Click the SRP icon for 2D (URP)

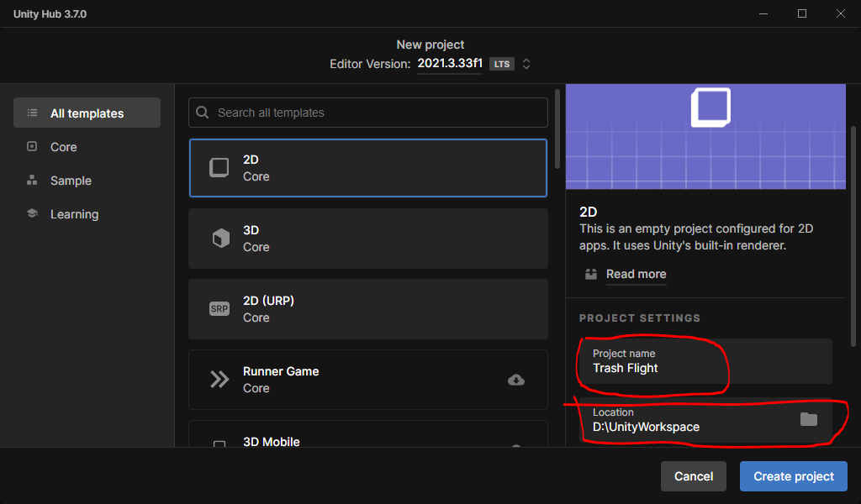point(219,309)
